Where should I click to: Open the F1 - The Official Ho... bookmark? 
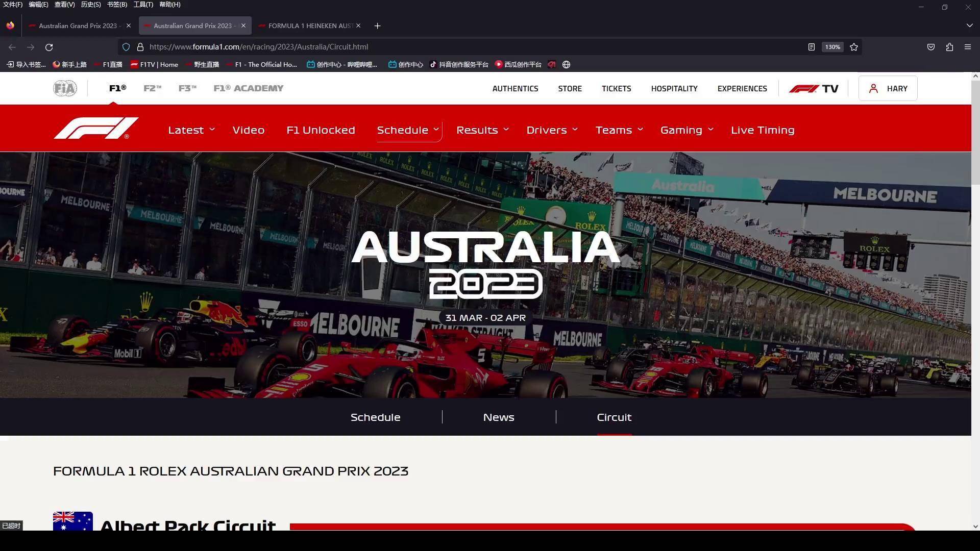point(261,65)
